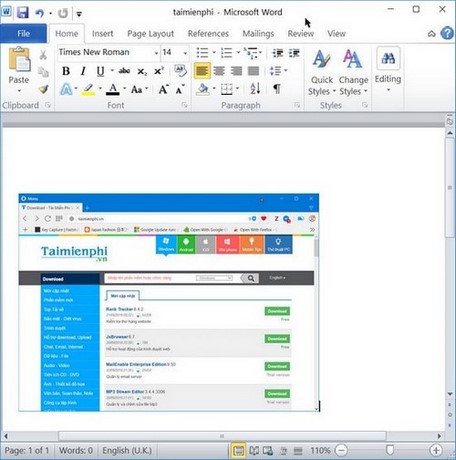Apply superscript formatting
The height and width of the screenshot is (460, 456).
pos(159,71)
